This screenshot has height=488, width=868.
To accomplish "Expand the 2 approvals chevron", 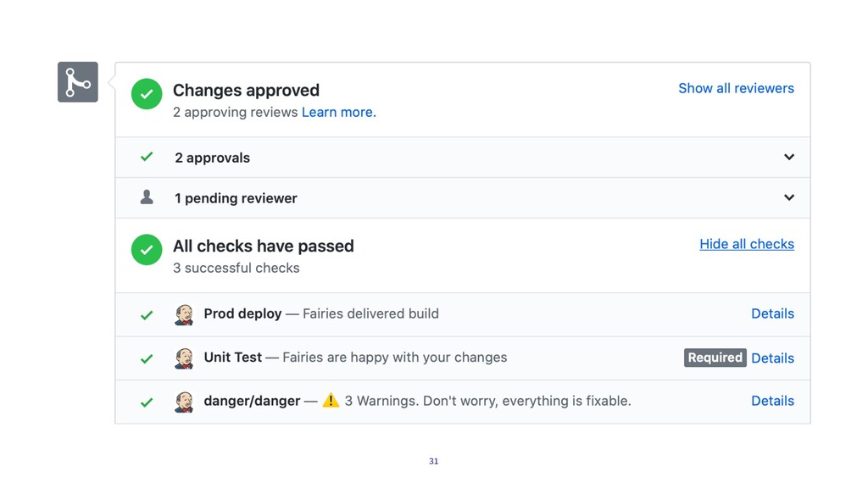I will 789,157.
